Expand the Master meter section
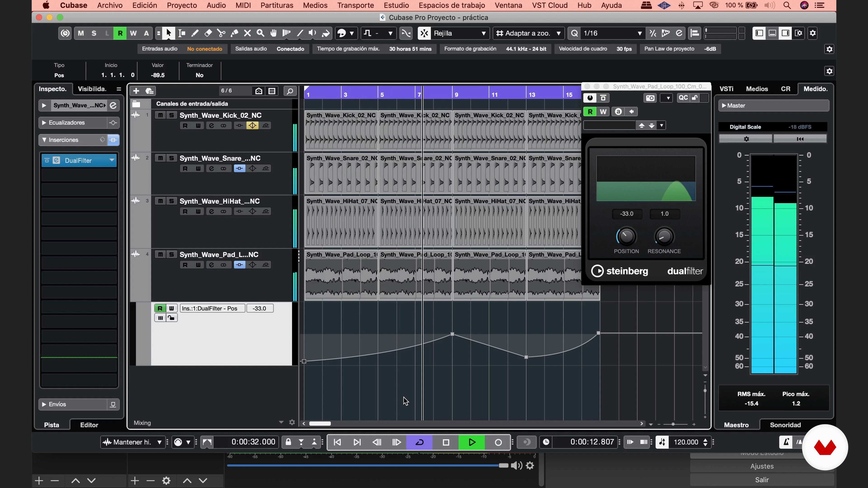This screenshot has height=488, width=868. tap(724, 106)
